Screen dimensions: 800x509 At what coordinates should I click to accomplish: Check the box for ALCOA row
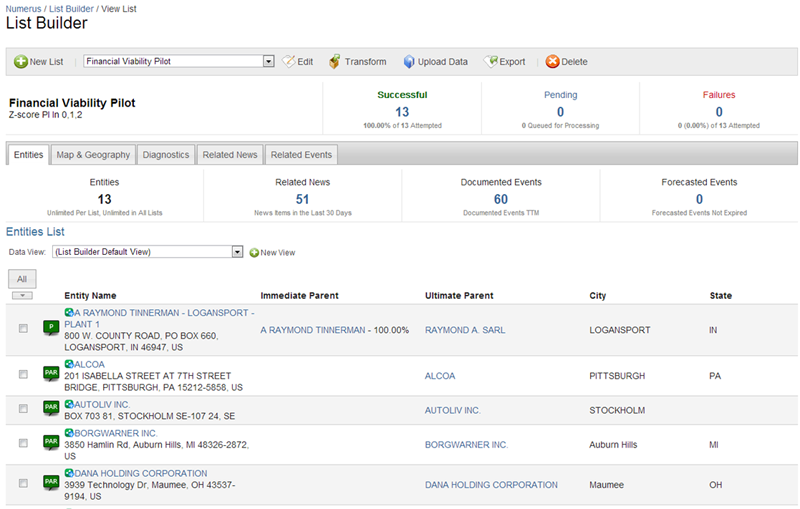(x=23, y=375)
